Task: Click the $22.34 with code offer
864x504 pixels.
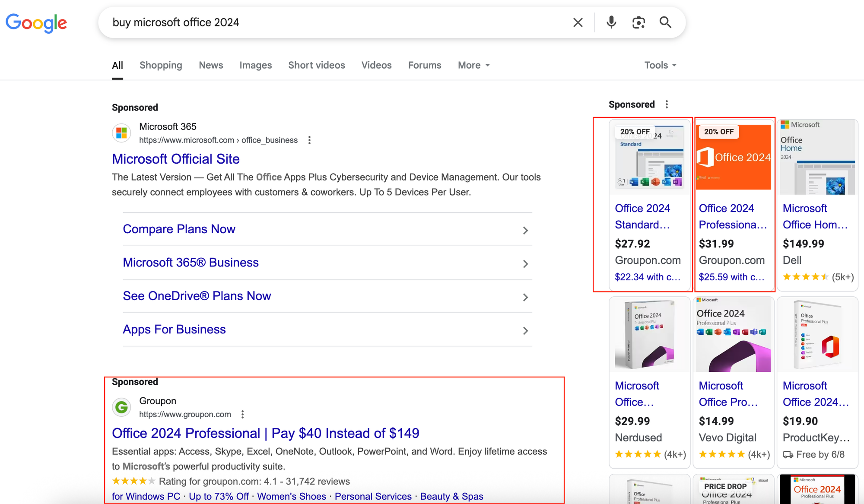Action: pyautogui.click(x=648, y=277)
